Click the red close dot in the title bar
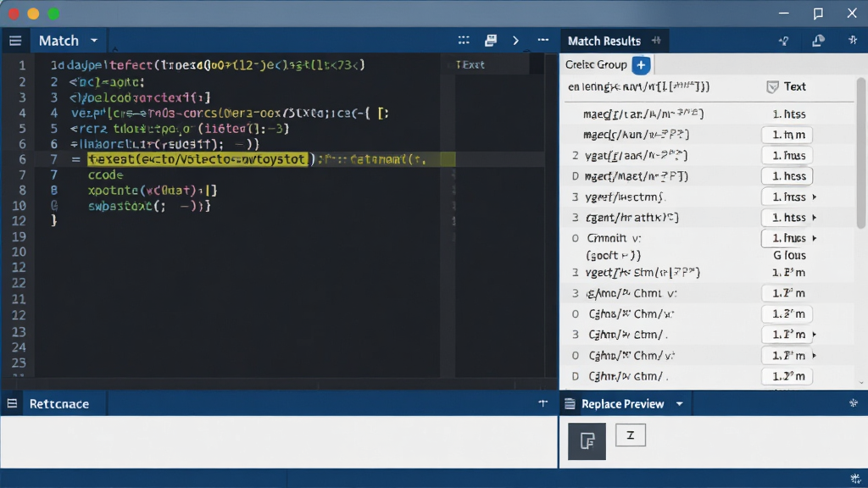The image size is (868, 488). tap(14, 14)
